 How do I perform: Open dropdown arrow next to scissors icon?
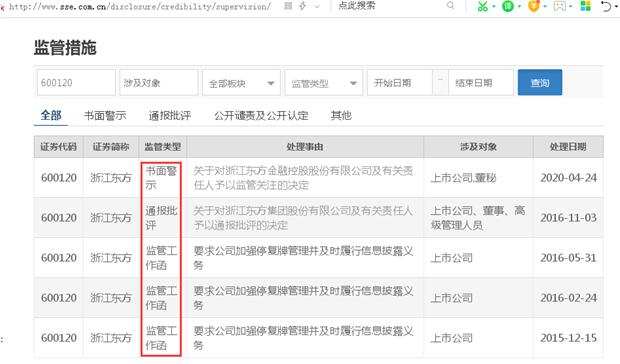(494, 6)
